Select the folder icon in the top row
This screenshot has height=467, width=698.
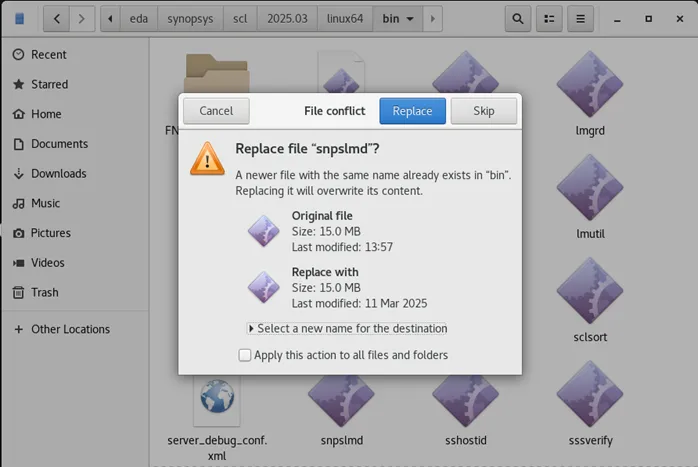(x=217, y=73)
